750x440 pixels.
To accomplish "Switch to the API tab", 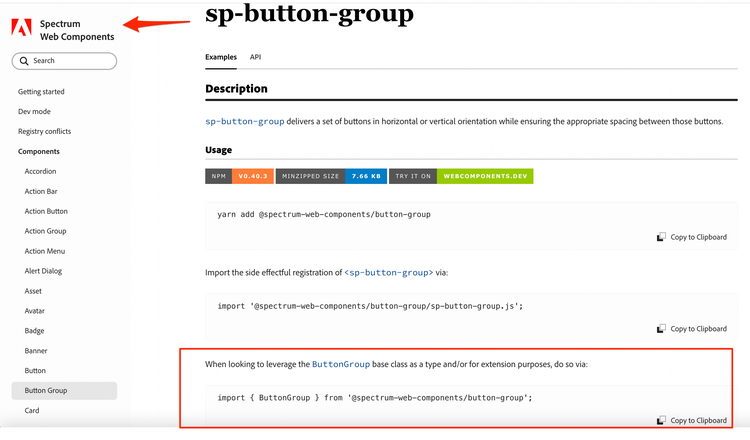I will pyautogui.click(x=255, y=57).
